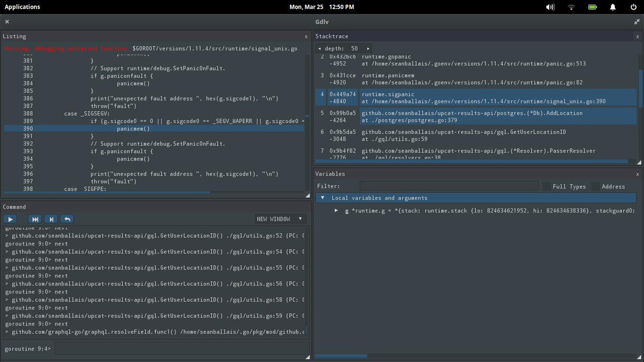The width and height of the screenshot is (644, 362).
Task: Select stack frame 5 postgres.(*Db).AddLocation
Action: pyautogui.click(x=476, y=116)
